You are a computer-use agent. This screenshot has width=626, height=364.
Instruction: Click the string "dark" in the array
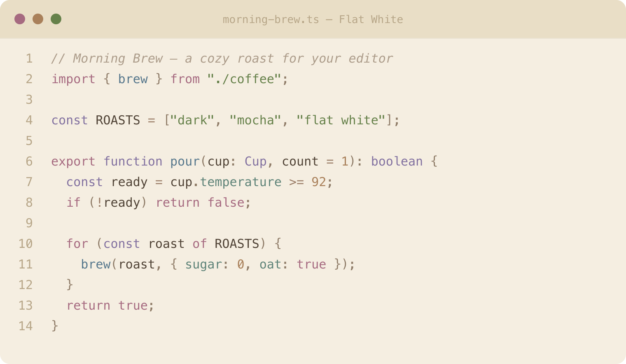point(192,120)
